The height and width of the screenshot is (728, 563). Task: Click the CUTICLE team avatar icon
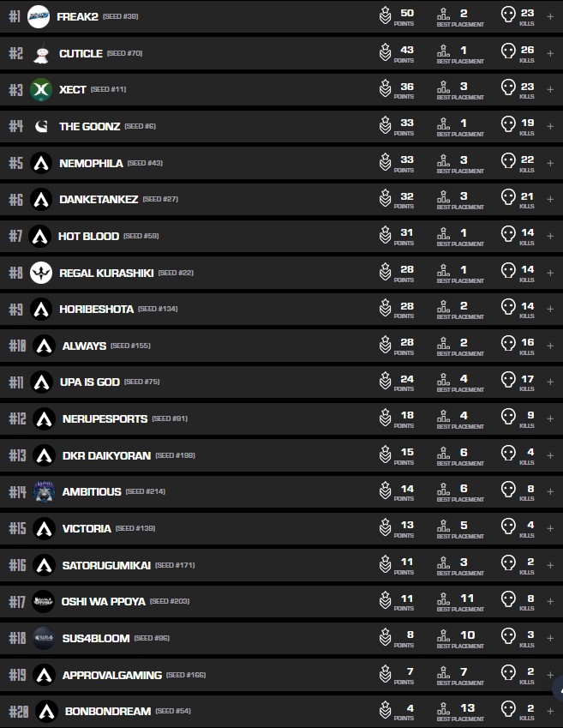[40, 54]
